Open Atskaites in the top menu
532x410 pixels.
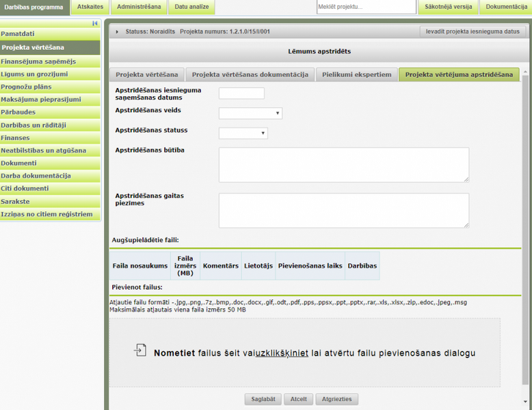pyautogui.click(x=90, y=7)
